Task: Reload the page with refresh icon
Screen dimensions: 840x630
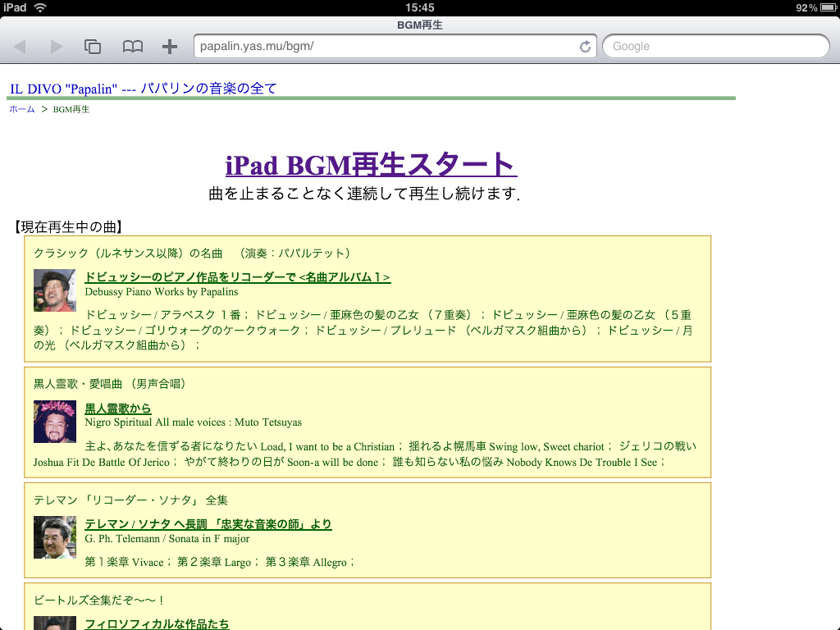Action: click(585, 47)
